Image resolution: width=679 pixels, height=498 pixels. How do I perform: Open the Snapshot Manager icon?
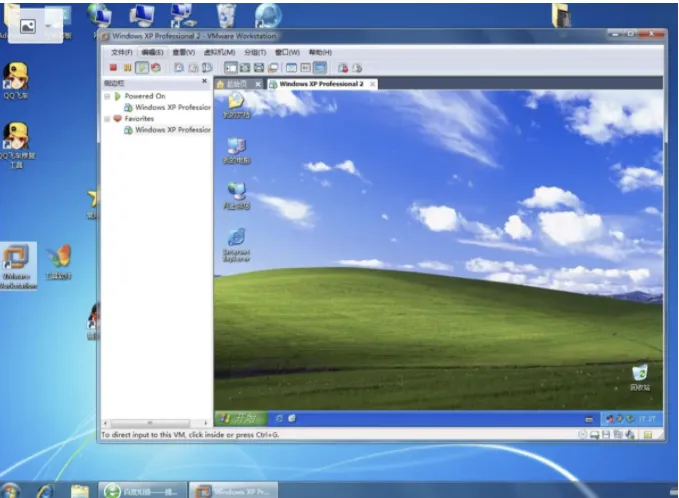207,68
